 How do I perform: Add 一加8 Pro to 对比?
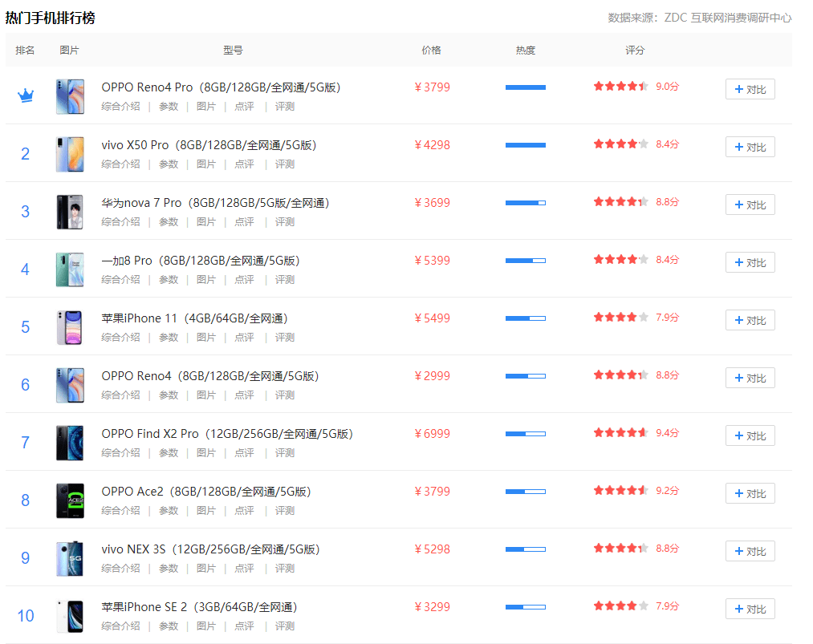coord(750,263)
